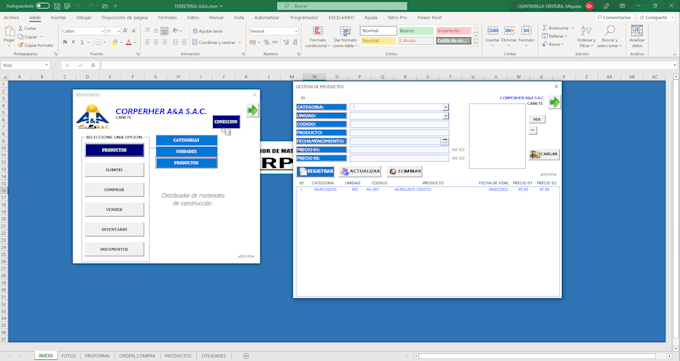Select the Neutral cell style

pos(378,40)
